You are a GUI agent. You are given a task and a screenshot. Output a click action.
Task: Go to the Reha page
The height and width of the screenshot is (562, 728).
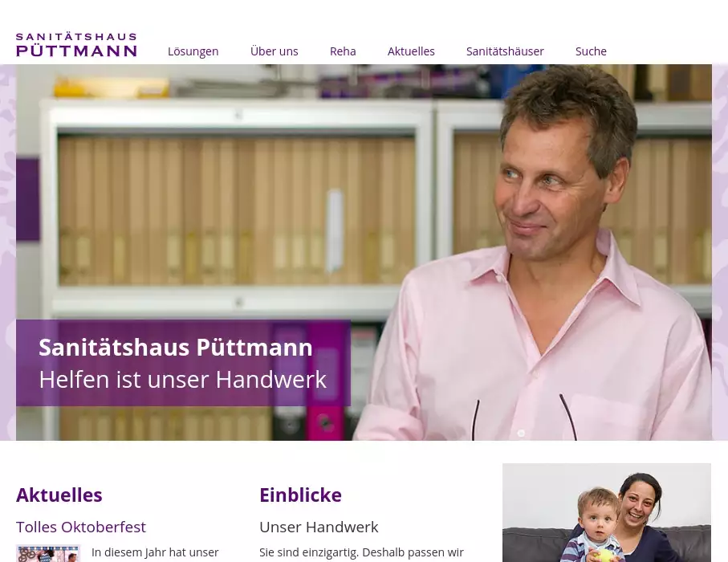coord(343,51)
